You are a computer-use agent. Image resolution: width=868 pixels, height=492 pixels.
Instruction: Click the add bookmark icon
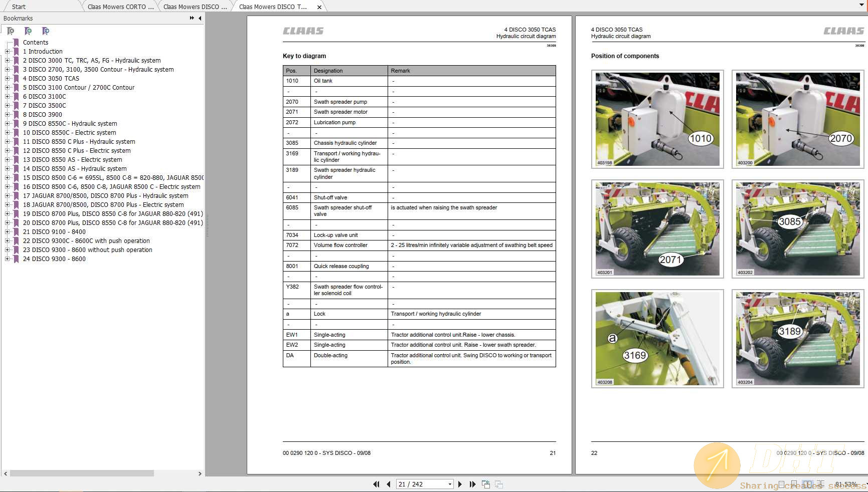[28, 31]
